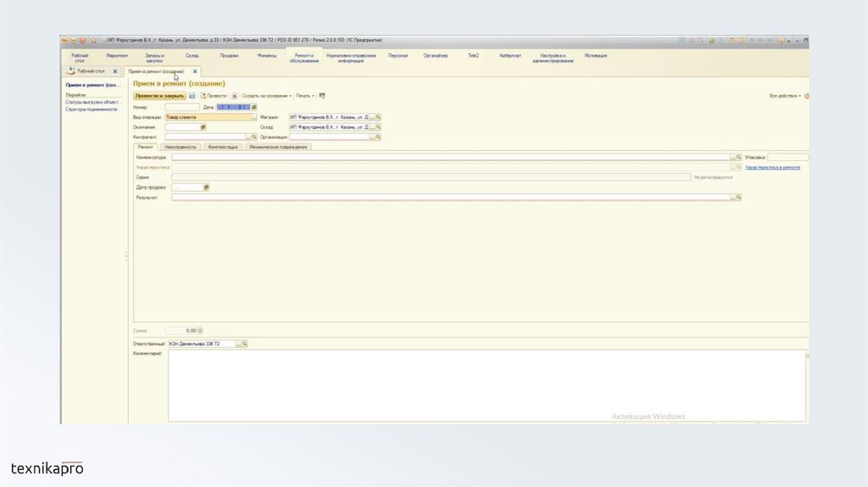
Task: Click the magnifier icon in Контрагент field
Action: pos(253,137)
